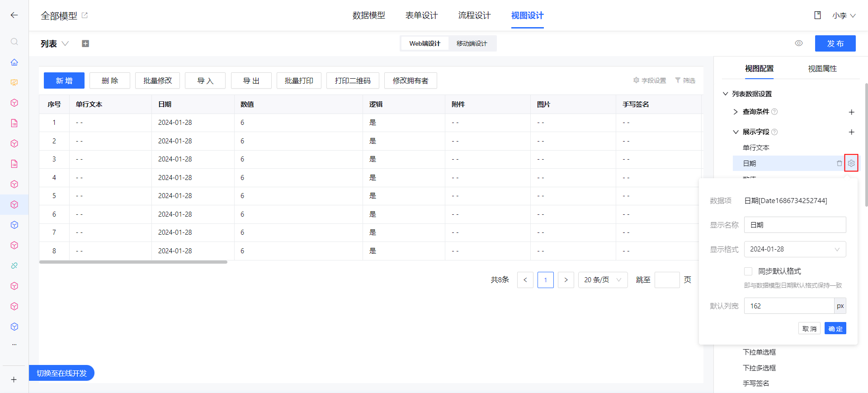The image size is (868, 393).
Task: Select page 1 in pagination
Action: [546, 280]
